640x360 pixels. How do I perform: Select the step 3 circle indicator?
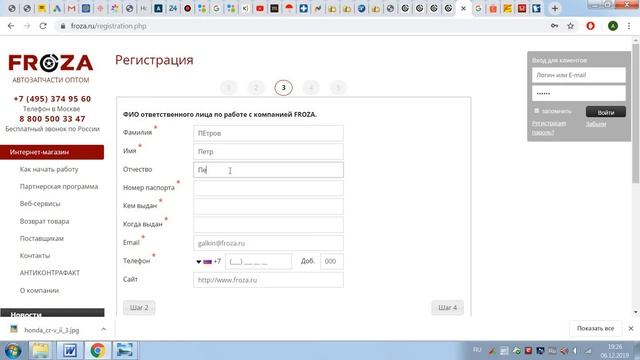coord(283,87)
